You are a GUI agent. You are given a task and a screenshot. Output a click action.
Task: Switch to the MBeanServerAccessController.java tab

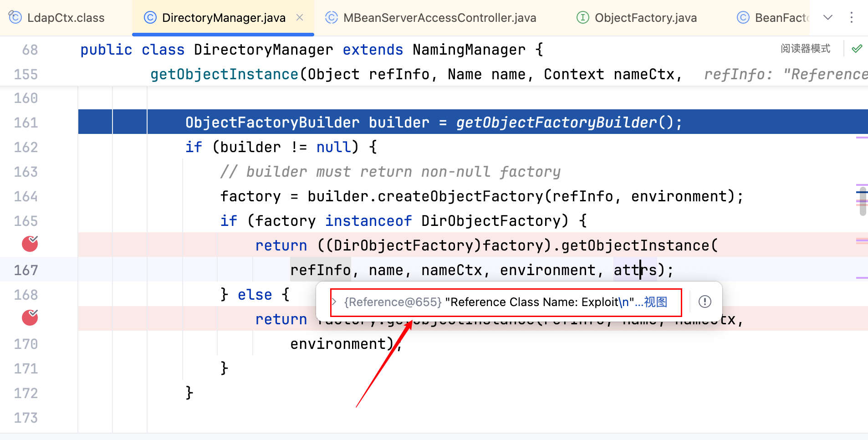(x=439, y=17)
